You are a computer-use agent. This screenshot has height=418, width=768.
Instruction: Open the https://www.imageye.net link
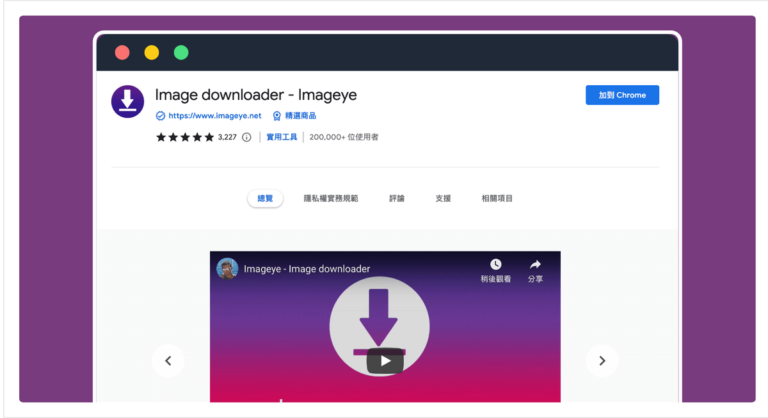(x=215, y=116)
